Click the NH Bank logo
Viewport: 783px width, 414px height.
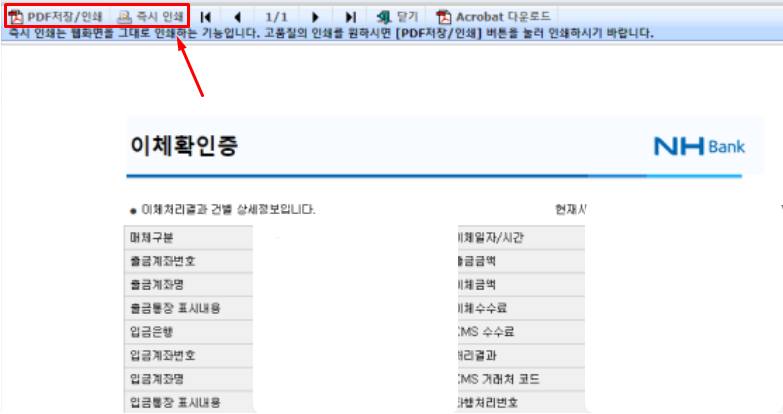point(699,146)
